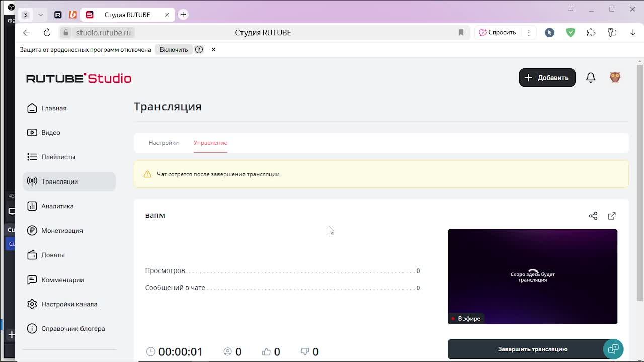Dismiss the malware protection notice

pyautogui.click(x=213, y=49)
